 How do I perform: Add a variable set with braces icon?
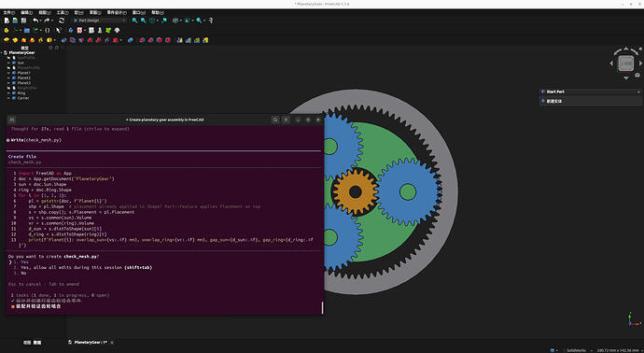pyautogui.click(x=48, y=31)
